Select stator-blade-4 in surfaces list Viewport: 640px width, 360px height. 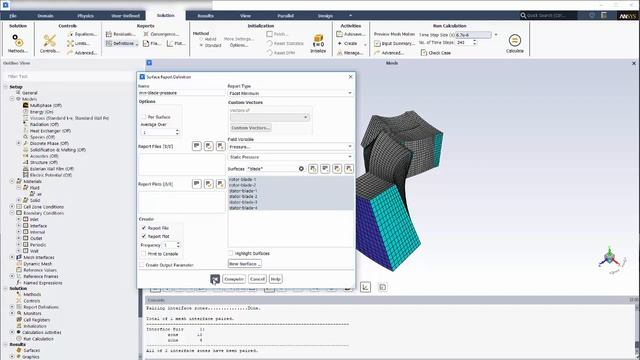[x=243, y=208]
